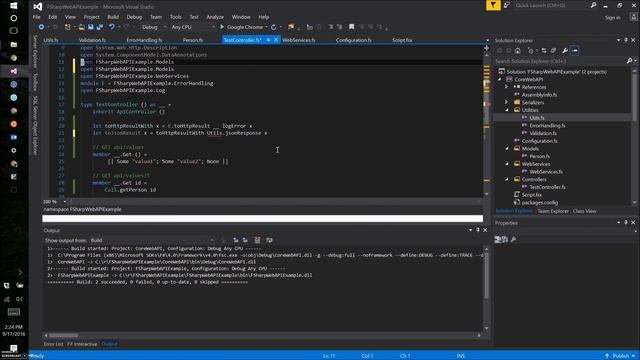640x360 pixels.
Task: Click Publish in status bar
Action: coord(620,356)
